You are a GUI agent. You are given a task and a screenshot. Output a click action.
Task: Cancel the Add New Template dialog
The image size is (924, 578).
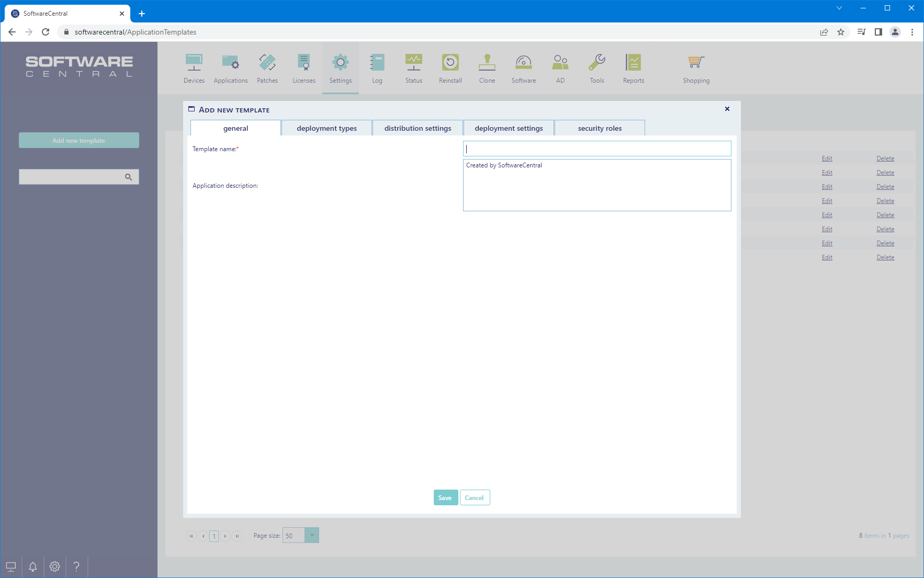tap(475, 497)
